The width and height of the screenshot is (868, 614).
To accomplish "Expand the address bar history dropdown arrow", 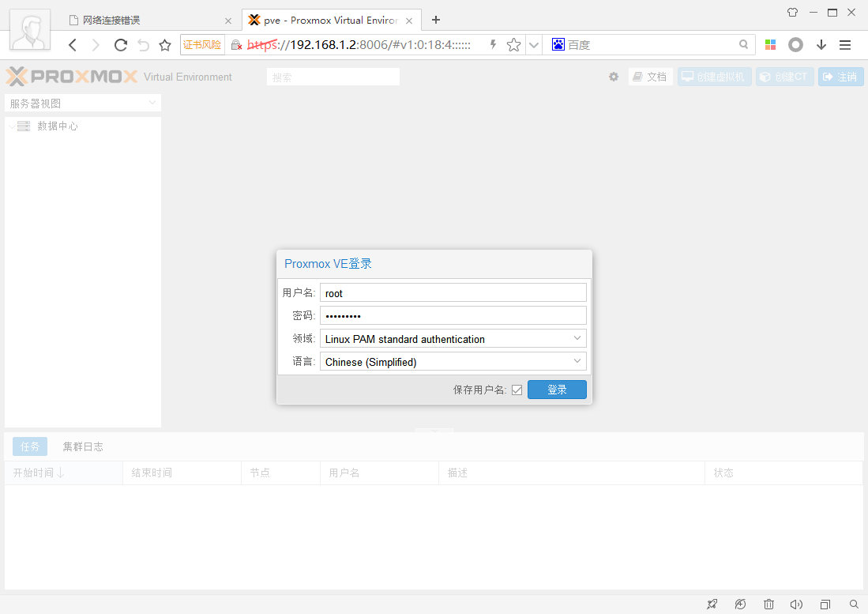I will 534,45.
